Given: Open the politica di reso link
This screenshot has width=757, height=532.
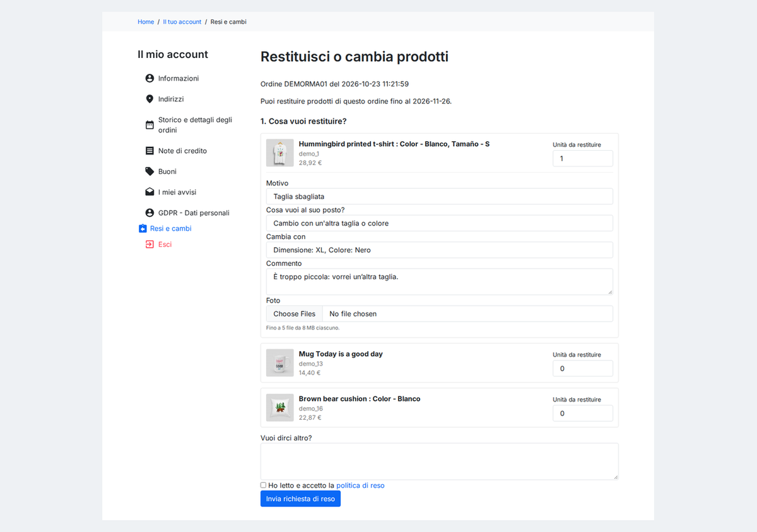Looking at the screenshot, I should click(x=360, y=485).
